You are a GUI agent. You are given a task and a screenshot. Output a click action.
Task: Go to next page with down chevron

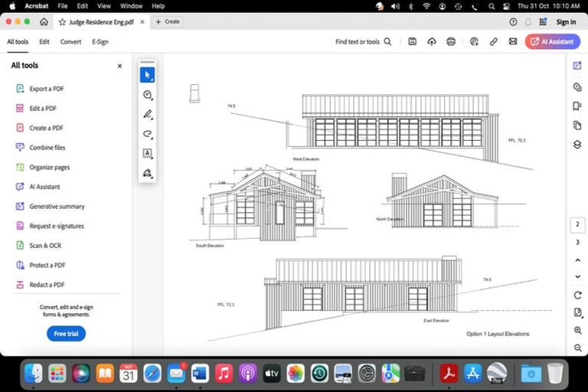point(577,276)
